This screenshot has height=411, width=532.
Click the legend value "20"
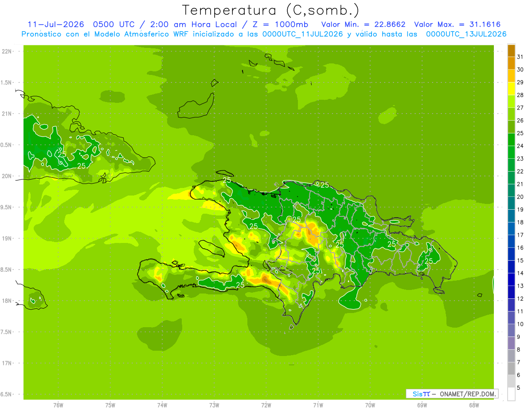[x=520, y=197]
